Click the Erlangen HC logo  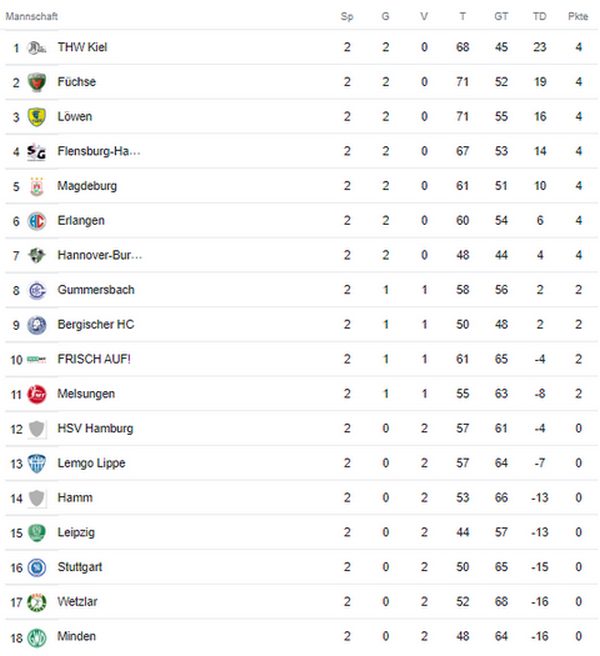click(x=36, y=221)
